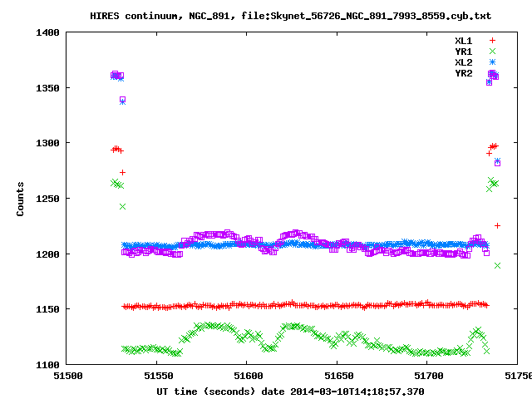Select the XL2 legend label
532x399 pixels.
[x=464, y=62]
